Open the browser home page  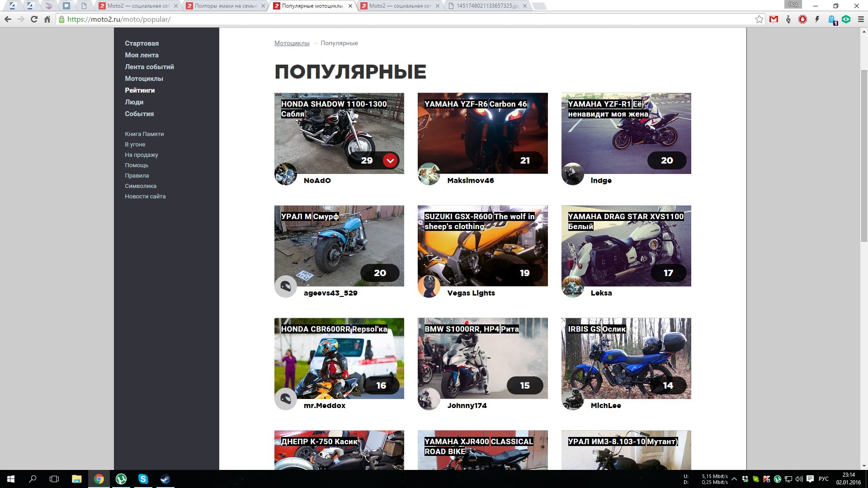(x=47, y=19)
